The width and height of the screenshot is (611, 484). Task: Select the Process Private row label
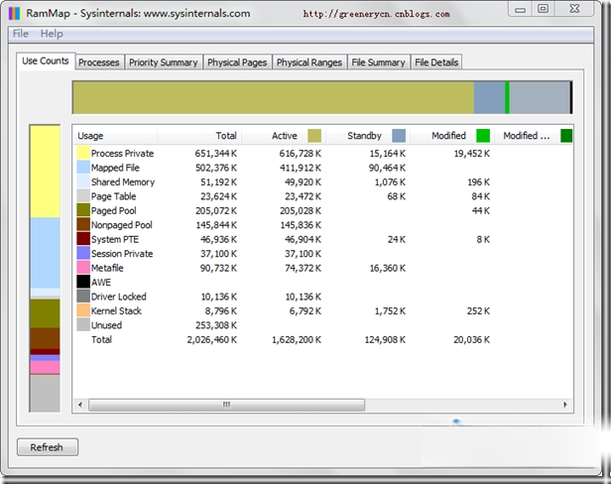(122, 154)
